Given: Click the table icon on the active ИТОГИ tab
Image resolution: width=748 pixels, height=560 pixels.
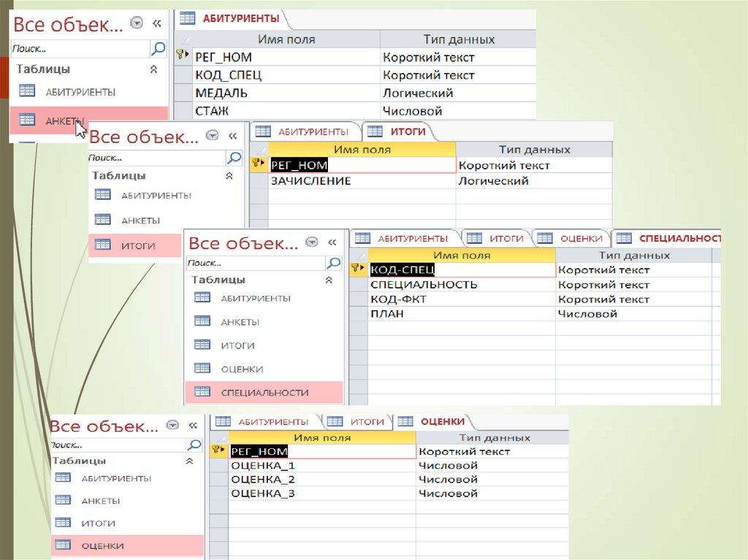Looking at the screenshot, I should (375, 131).
